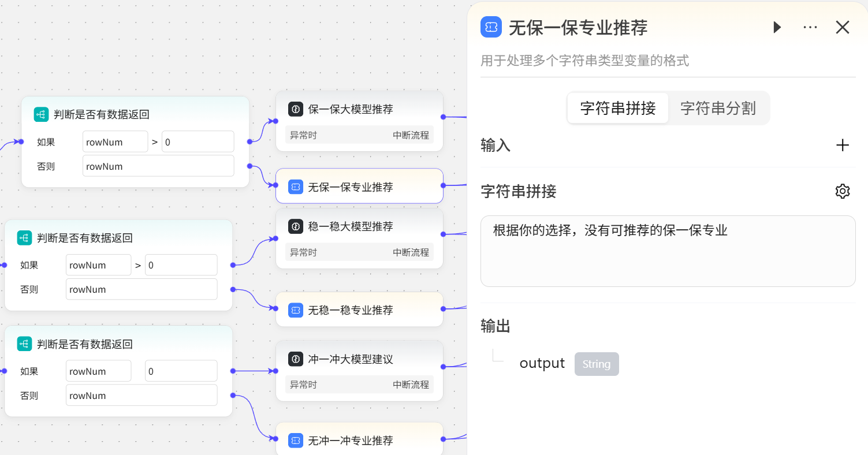Image resolution: width=868 pixels, height=455 pixels.
Task: Click the 无冲一冲专业推荐 node icon
Action: point(296,441)
